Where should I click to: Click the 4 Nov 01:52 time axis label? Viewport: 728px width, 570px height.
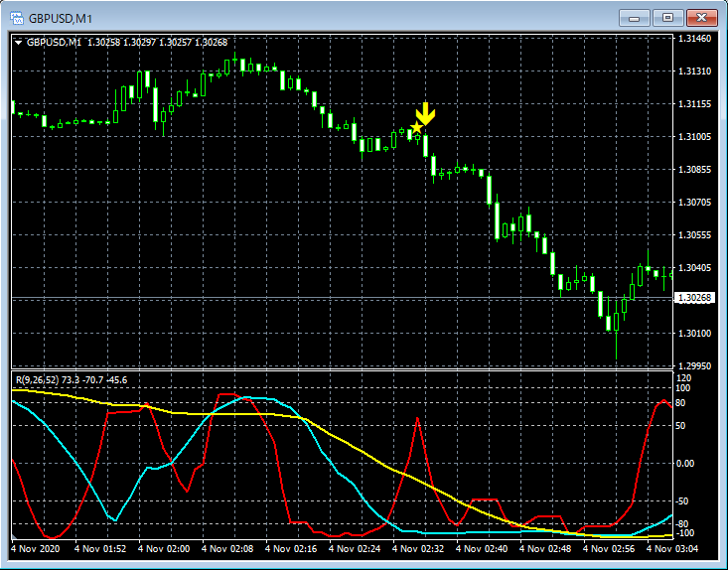pos(100,548)
